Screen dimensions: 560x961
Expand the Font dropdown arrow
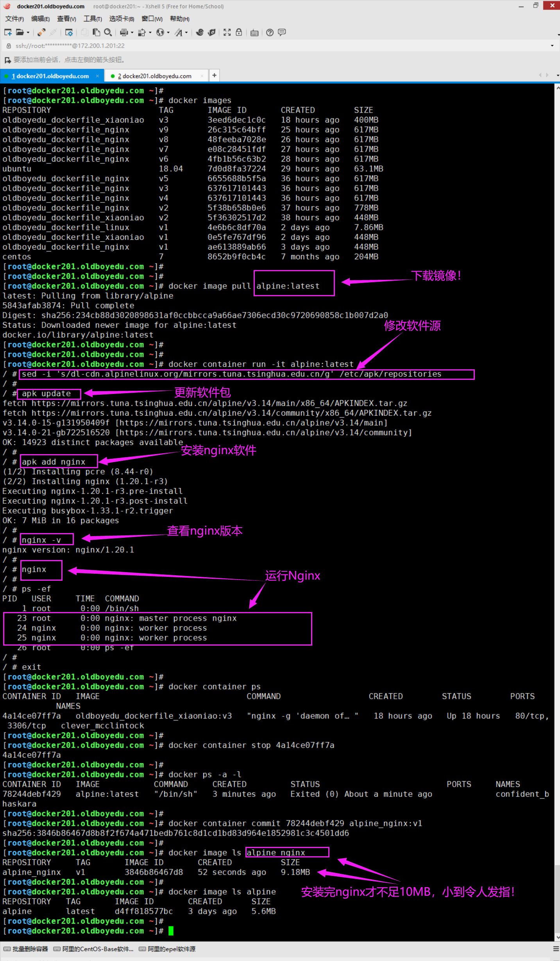[x=186, y=32]
